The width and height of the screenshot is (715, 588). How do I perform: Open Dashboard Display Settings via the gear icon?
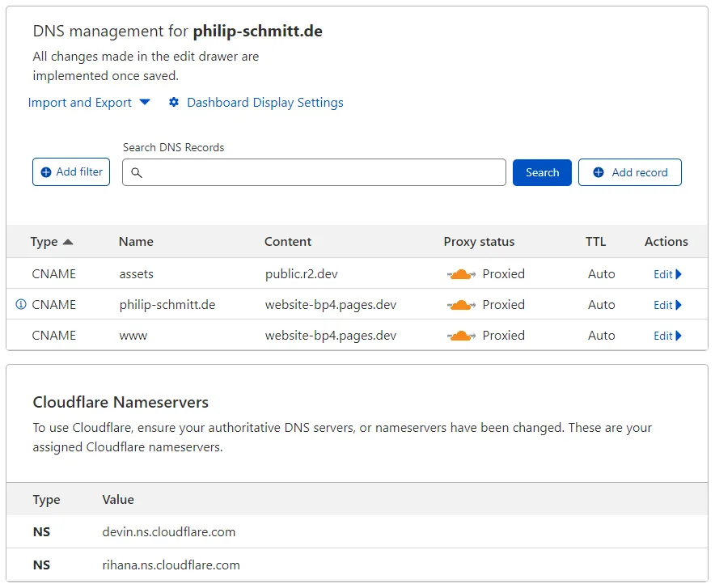[x=173, y=103]
